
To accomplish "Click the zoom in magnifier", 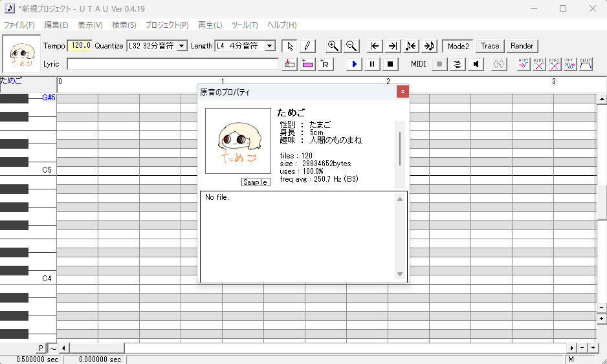I will tap(333, 46).
